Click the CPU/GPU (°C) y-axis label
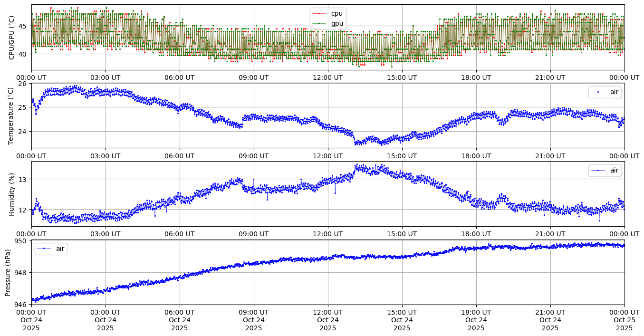The width and height of the screenshot is (644, 336). click(x=12, y=38)
